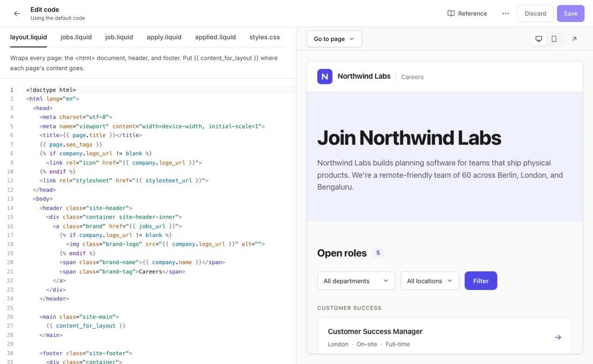The image size is (593, 364).
Task: Switch to desktop preview icon
Action: pos(539,39)
